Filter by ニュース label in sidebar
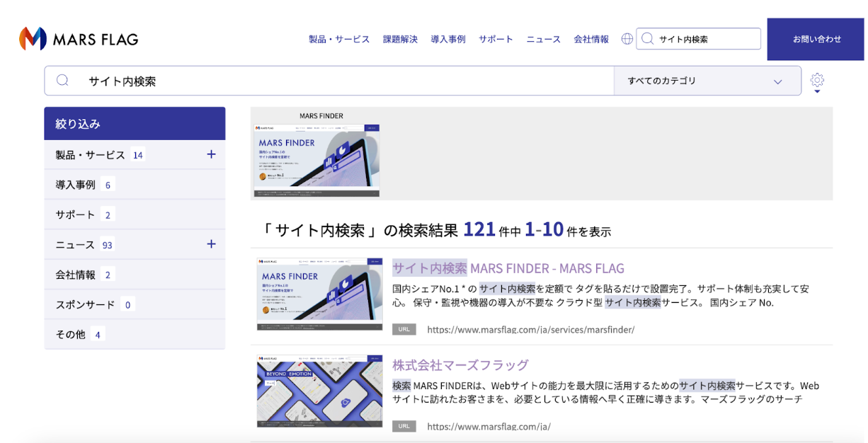Image resolution: width=868 pixels, height=443 pixels. [75, 245]
